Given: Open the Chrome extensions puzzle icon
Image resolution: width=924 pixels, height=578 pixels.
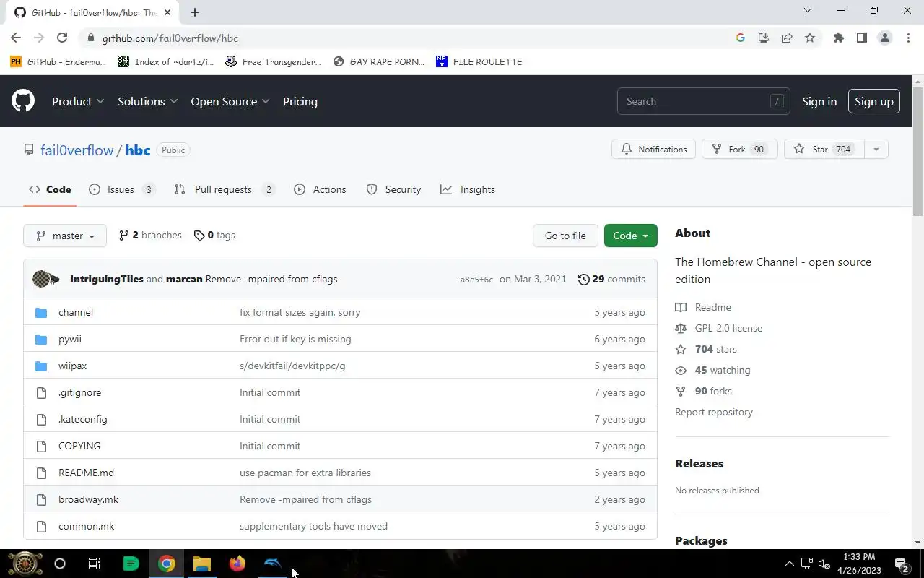Looking at the screenshot, I should (x=839, y=38).
